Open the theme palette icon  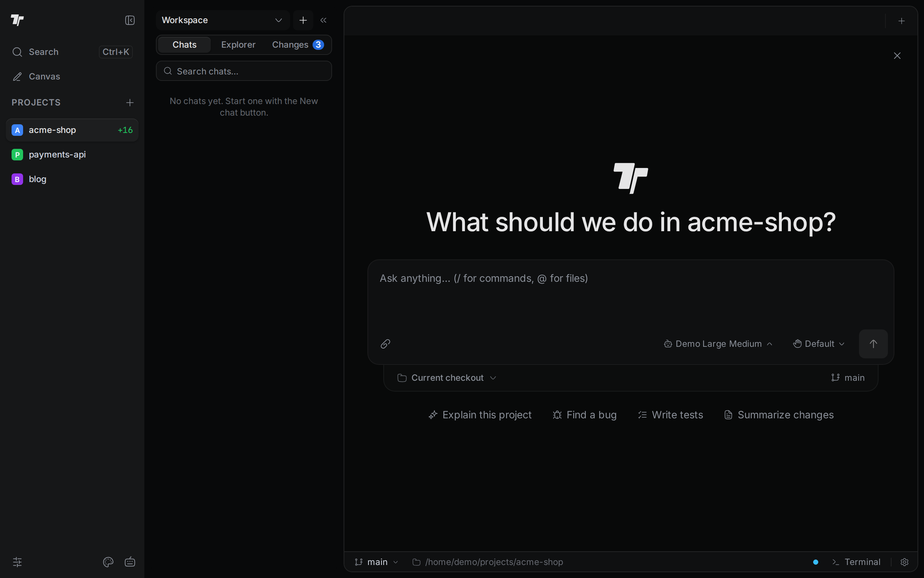pyautogui.click(x=108, y=561)
